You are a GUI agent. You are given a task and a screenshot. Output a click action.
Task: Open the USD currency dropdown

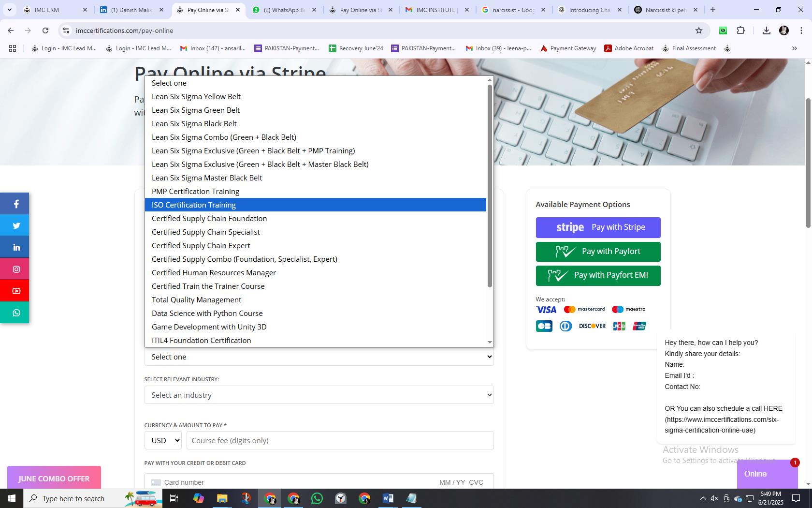163,440
